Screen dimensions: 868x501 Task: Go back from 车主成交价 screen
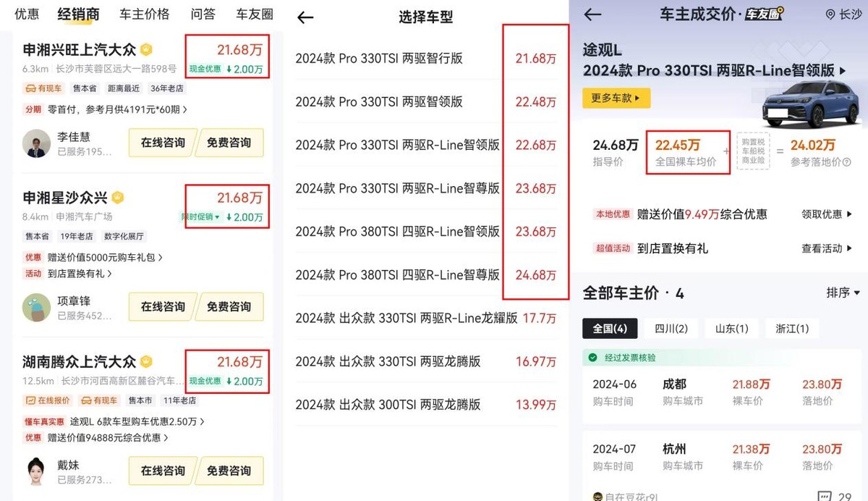[x=593, y=14]
